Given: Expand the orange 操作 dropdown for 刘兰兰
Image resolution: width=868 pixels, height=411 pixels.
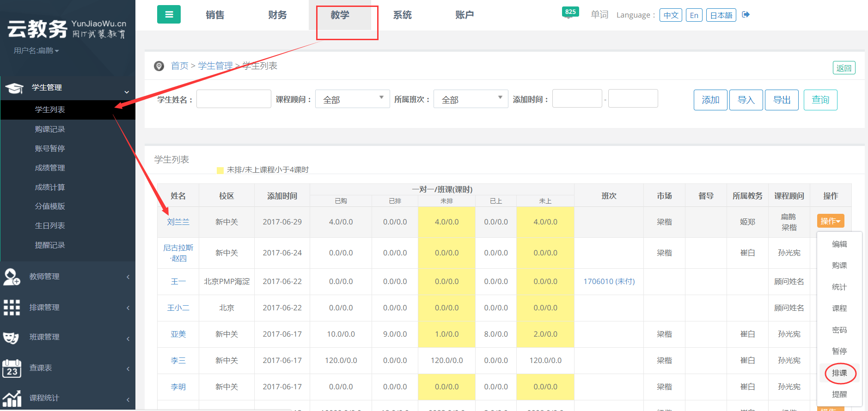Looking at the screenshot, I should [830, 221].
